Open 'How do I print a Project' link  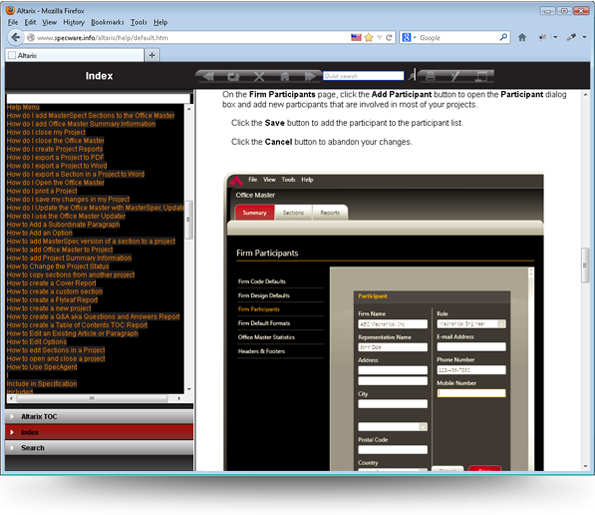click(x=42, y=191)
